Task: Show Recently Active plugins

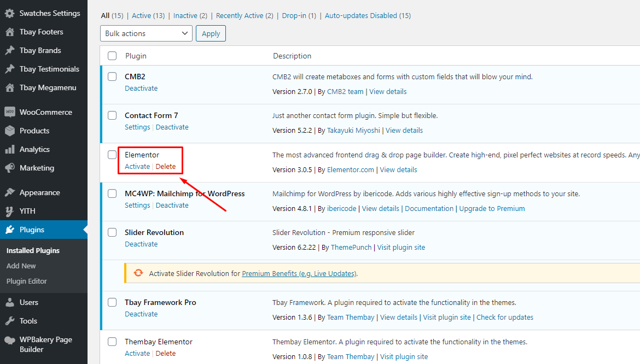Action: pyautogui.click(x=245, y=15)
